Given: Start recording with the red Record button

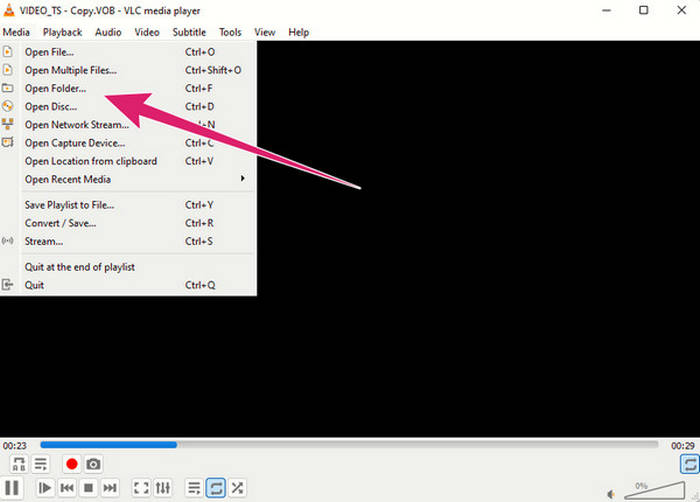Looking at the screenshot, I should coord(71,464).
